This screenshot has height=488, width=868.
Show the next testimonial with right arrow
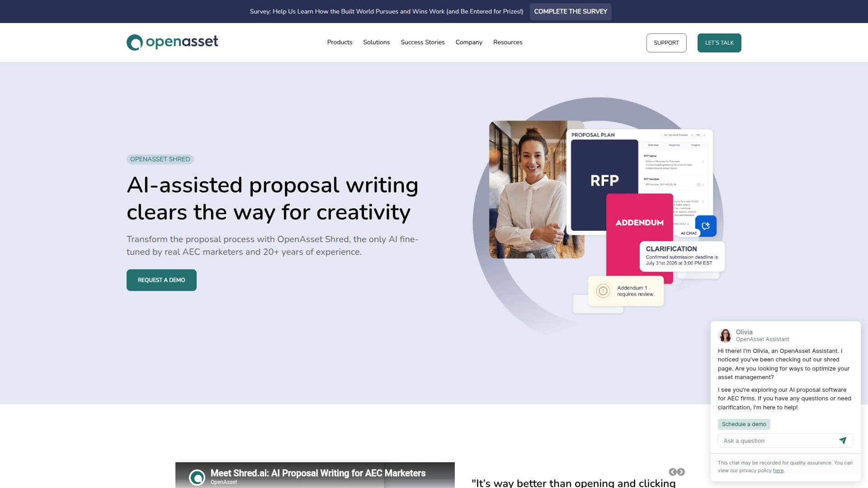(x=681, y=472)
